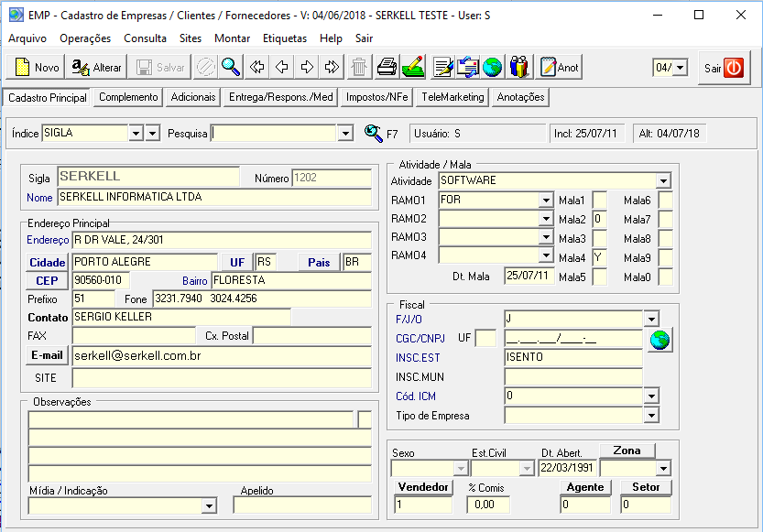This screenshot has width=763, height=532.
Task: Click the disabled Salvar floppy disk button
Action: point(160,67)
